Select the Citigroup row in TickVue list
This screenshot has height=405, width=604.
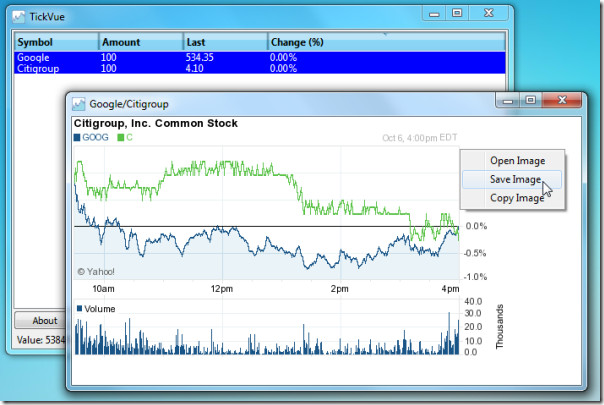tap(260, 68)
